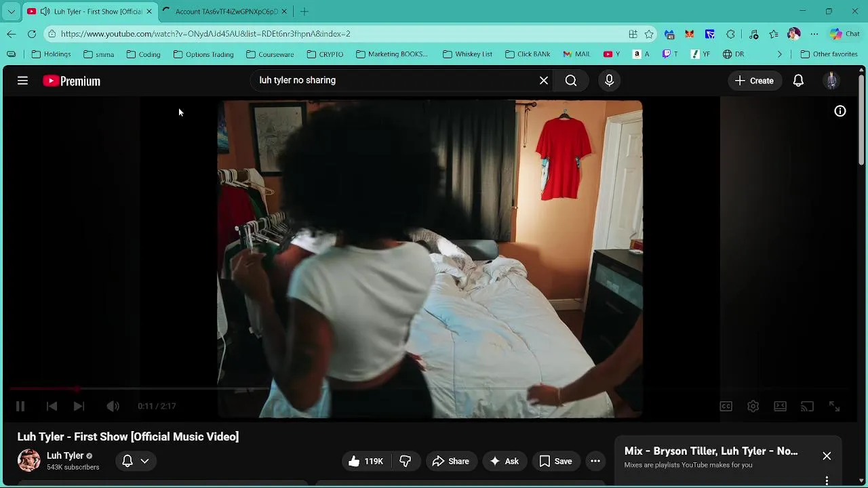The height and width of the screenshot is (488, 868).
Task: Open the Luh Tyler channel name link
Action: pos(65,455)
